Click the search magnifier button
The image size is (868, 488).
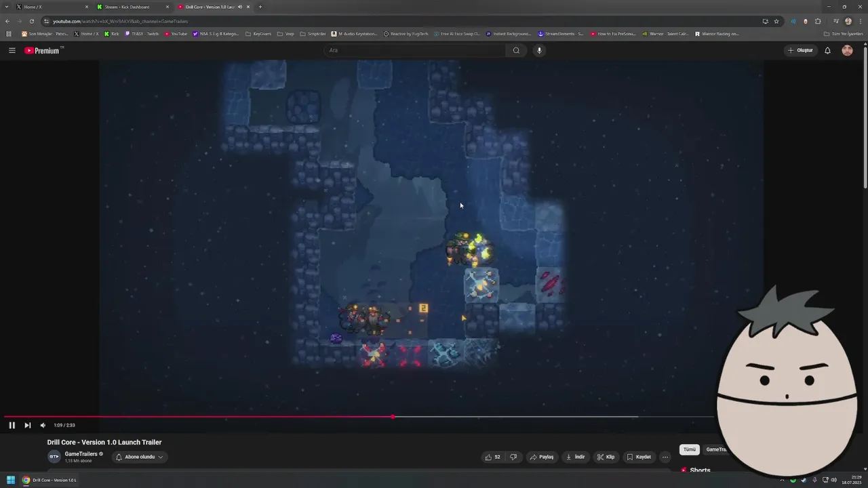point(516,50)
